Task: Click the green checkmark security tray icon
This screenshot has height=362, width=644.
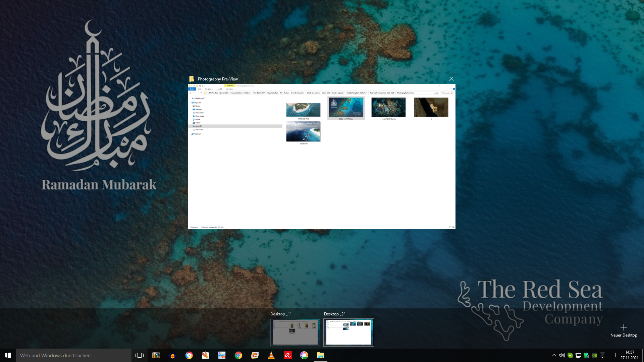Action: tap(570, 355)
